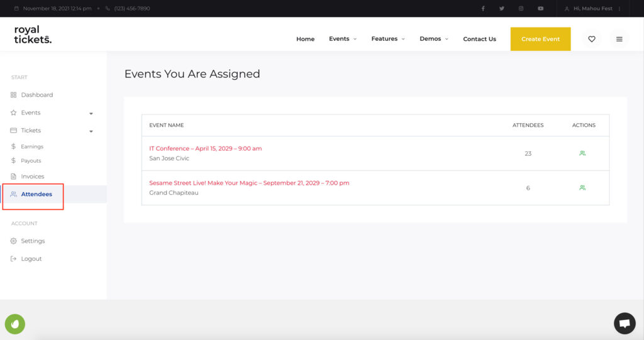The image size is (644, 340).
Task: Open the IT Conference event link
Action: click(206, 148)
